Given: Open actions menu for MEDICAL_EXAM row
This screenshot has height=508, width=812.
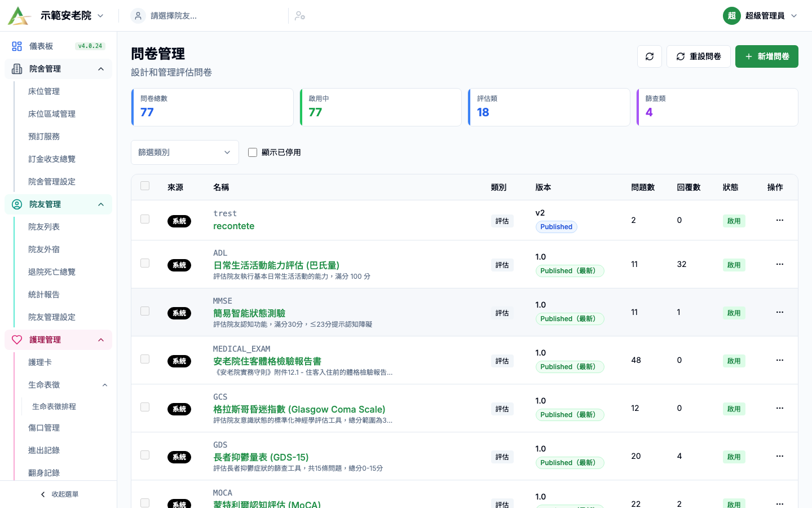Looking at the screenshot, I should [780, 360].
